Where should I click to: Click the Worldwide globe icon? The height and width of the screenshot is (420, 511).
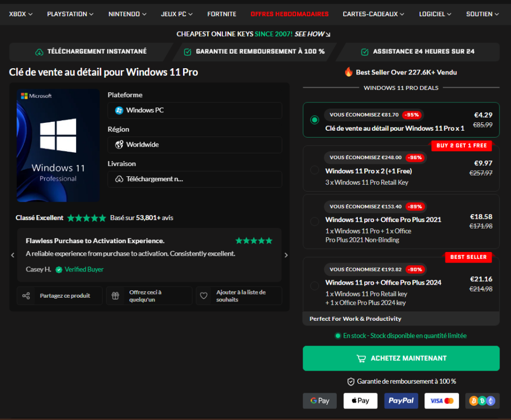click(119, 144)
